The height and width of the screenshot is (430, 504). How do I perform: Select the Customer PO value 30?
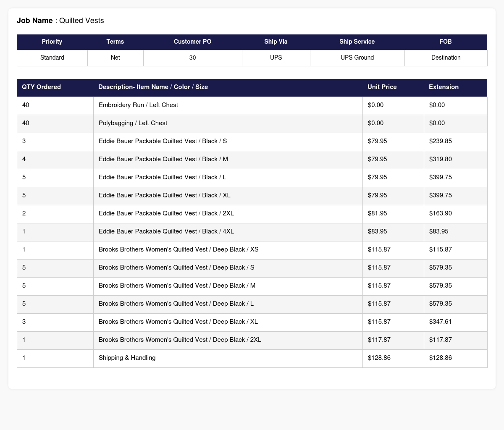tap(193, 58)
